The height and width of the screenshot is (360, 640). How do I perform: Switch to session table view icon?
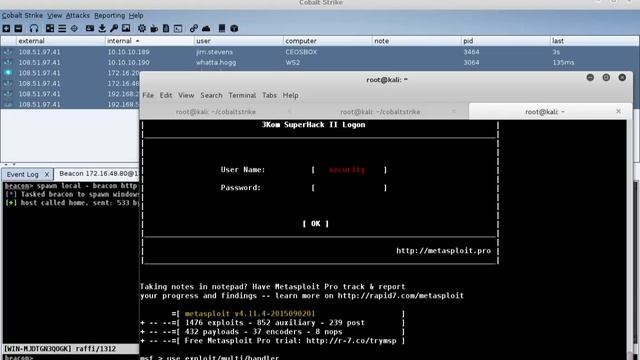point(62,29)
